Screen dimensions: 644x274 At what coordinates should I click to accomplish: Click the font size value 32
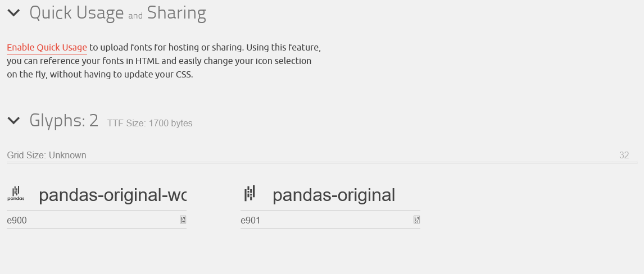click(x=624, y=156)
